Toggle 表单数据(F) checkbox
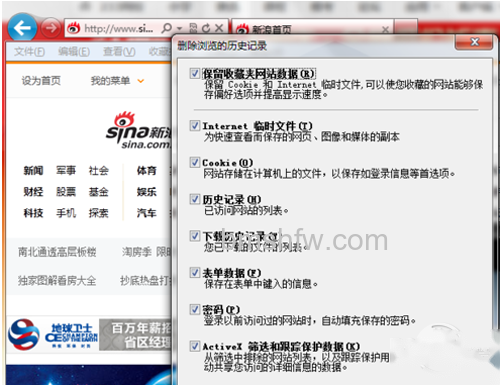This screenshot has height=385, width=500. [x=195, y=273]
